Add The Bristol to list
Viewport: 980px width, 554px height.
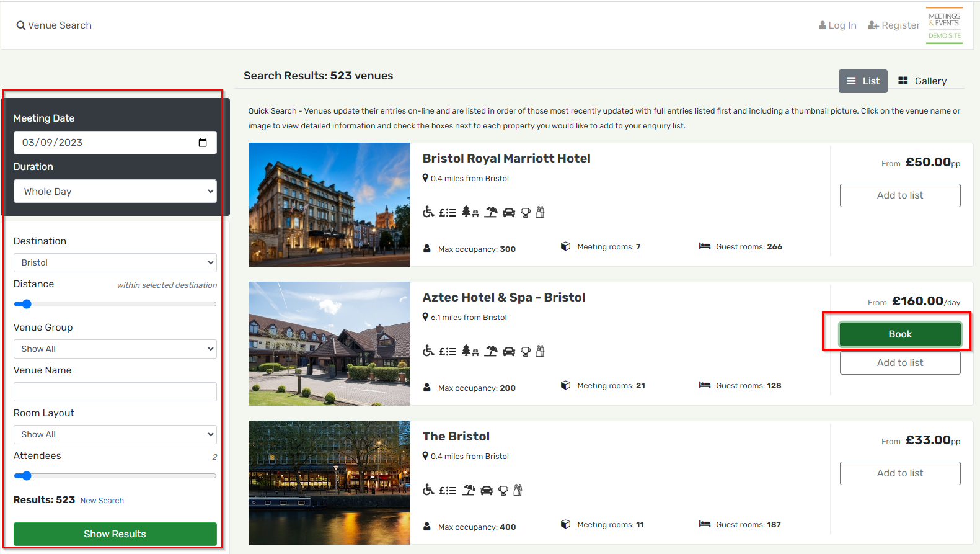[900, 473]
